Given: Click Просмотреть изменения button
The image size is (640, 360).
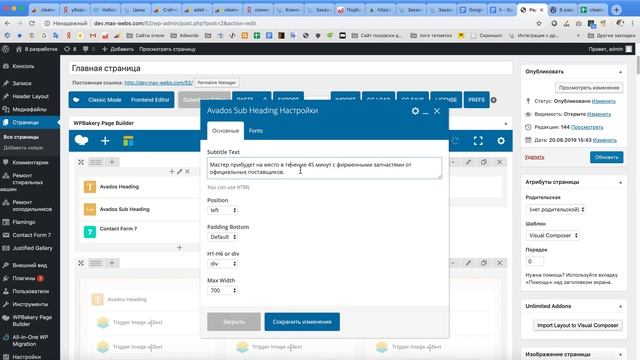Looking at the screenshot, I should coord(589,88).
